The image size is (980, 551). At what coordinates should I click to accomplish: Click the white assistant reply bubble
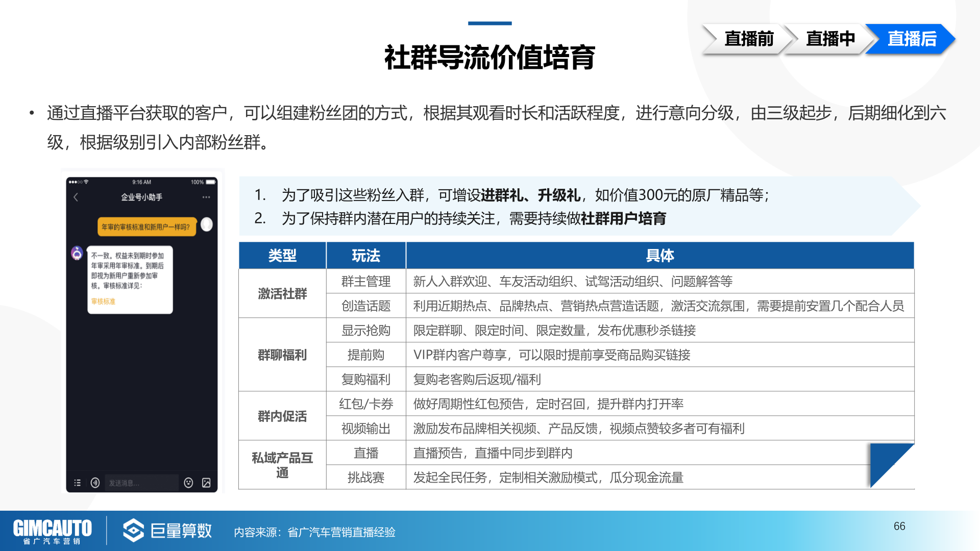tap(130, 279)
